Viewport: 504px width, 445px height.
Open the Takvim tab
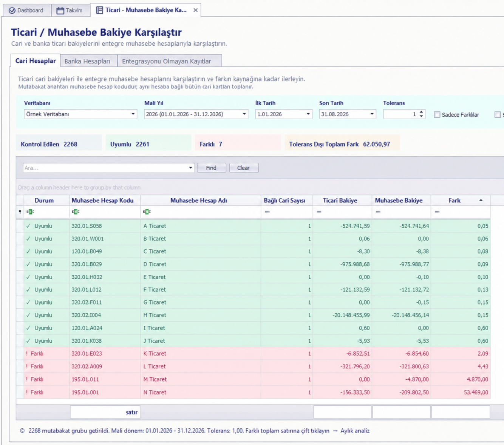click(x=70, y=10)
